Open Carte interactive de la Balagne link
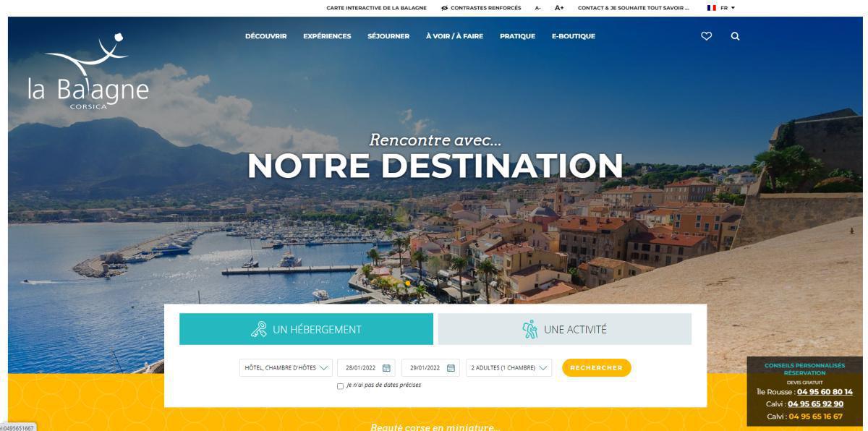The height and width of the screenshot is (431, 868). point(376,8)
